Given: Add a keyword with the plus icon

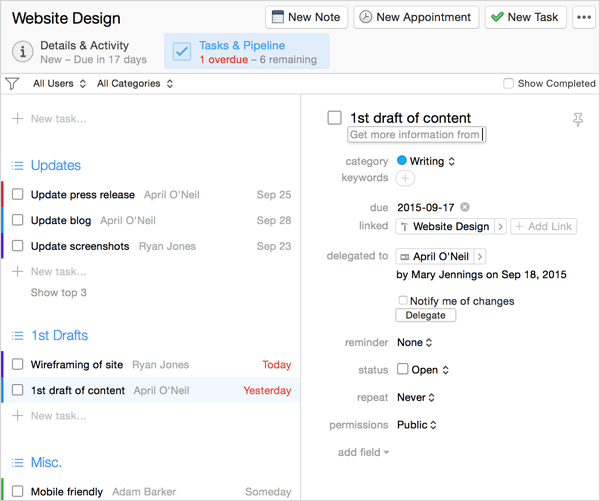Looking at the screenshot, I should click(405, 178).
